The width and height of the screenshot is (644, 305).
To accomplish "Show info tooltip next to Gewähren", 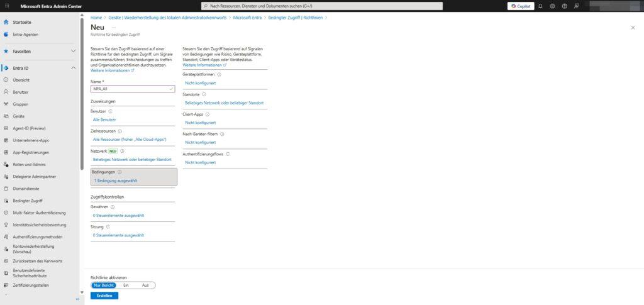I will click(x=113, y=208).
